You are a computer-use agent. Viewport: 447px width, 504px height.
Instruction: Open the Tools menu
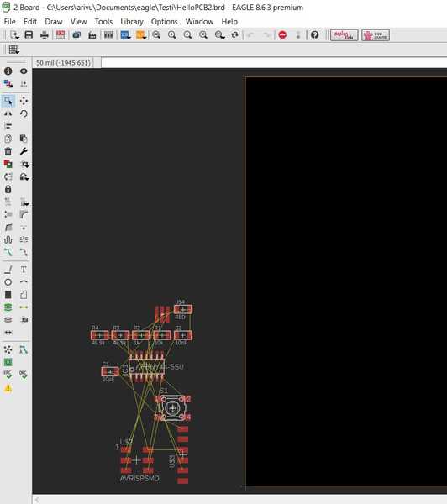(x=103, y=22)
